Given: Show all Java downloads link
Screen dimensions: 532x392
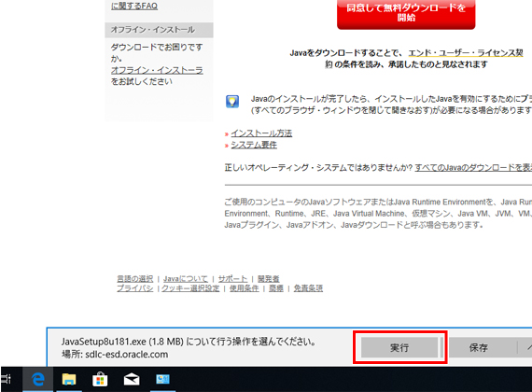Looking at the screenshot, I should [473, 168].
